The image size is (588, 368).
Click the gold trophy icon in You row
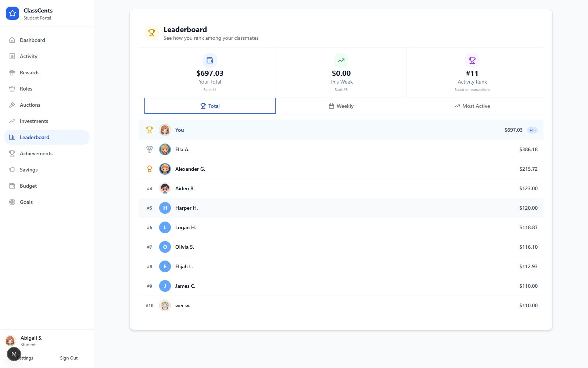tap(150, 130)
